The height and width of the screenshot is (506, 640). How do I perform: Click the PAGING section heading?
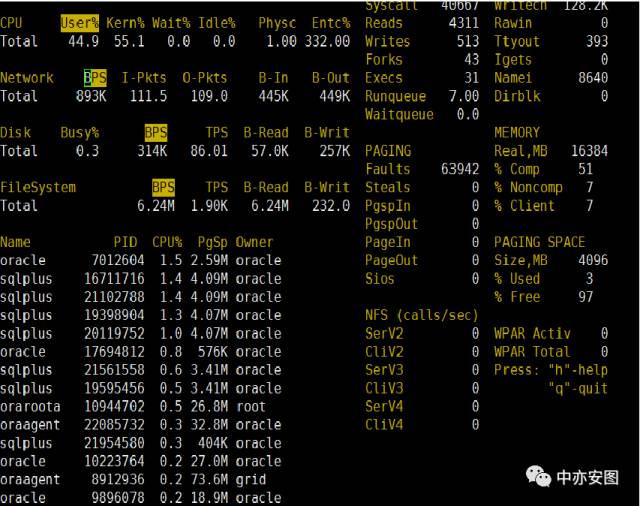click(388, 151)
